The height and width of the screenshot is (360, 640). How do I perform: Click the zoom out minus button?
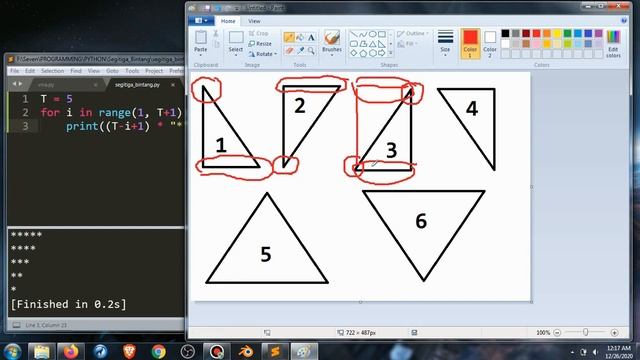click(x=557, y=333)
